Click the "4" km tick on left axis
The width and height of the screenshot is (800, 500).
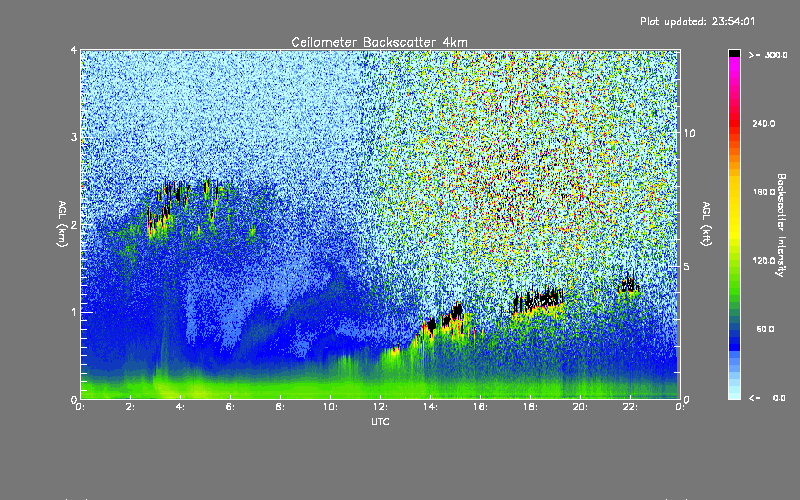point(74,50)
